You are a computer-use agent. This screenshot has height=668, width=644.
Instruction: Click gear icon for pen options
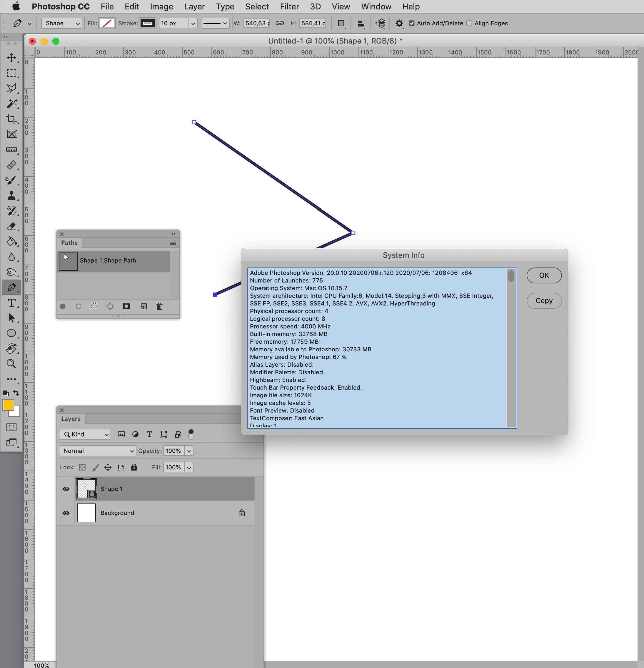point(399,24)
